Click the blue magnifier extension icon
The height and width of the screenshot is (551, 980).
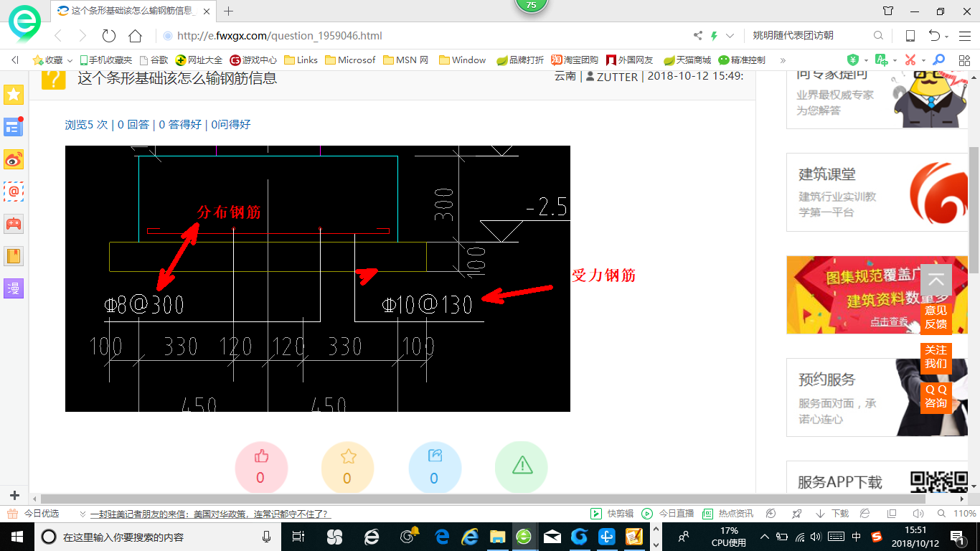point(938,60)
